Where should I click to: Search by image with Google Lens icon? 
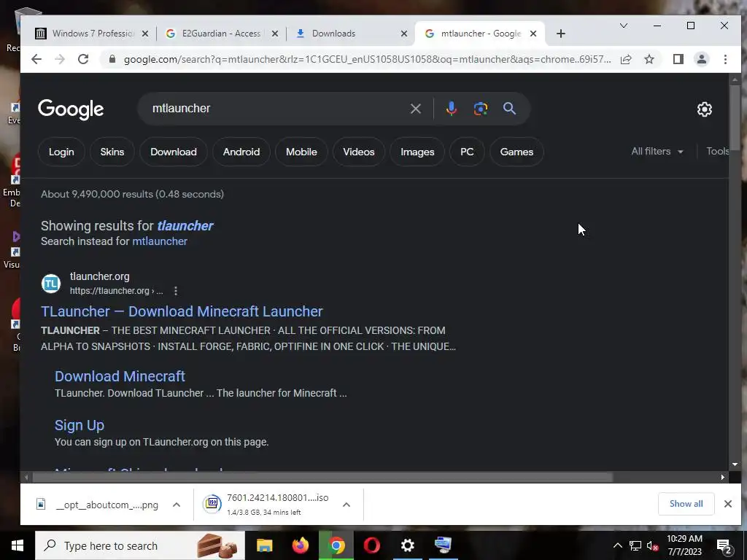tap(480, 109)
